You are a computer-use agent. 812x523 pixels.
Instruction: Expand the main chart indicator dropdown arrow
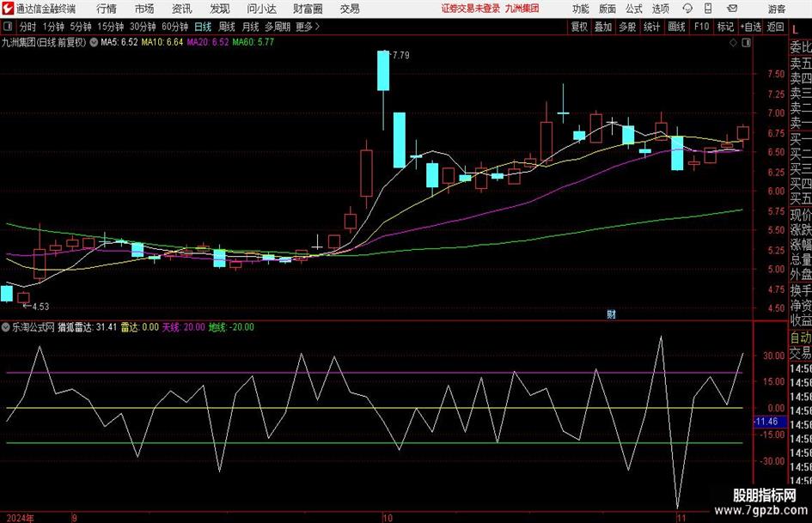pyautogui.click(x=94, y=42)
